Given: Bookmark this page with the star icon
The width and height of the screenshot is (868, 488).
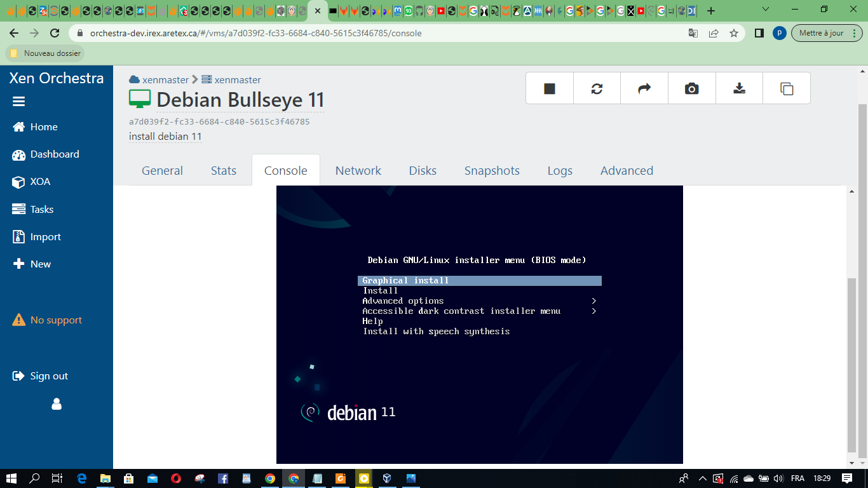Looking at the screenshot, I should [734, 33].
